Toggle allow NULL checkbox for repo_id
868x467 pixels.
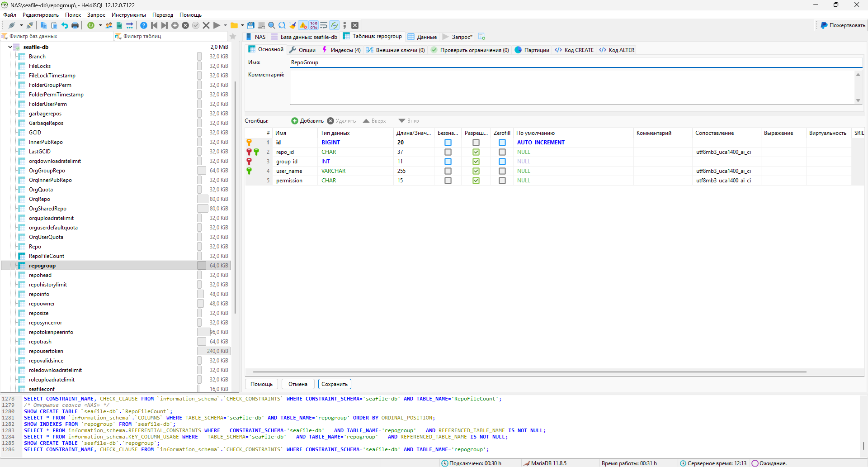[476, 152]
